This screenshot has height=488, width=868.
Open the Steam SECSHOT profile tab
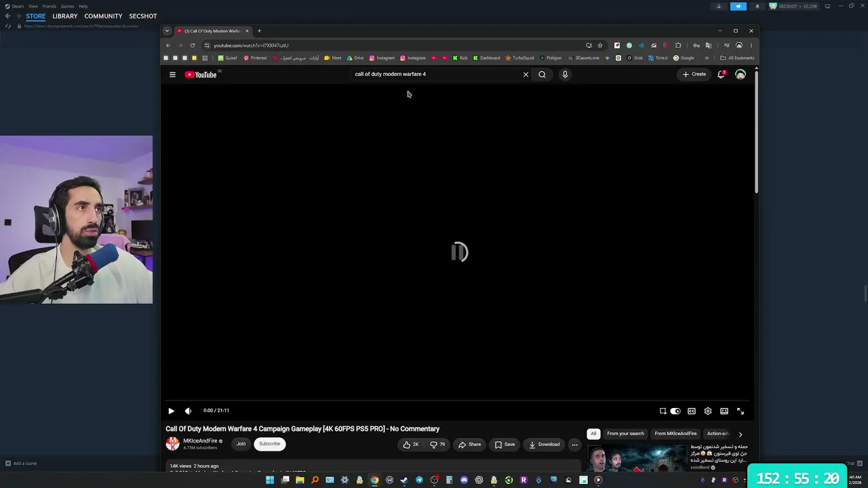(x=143, y=16)
